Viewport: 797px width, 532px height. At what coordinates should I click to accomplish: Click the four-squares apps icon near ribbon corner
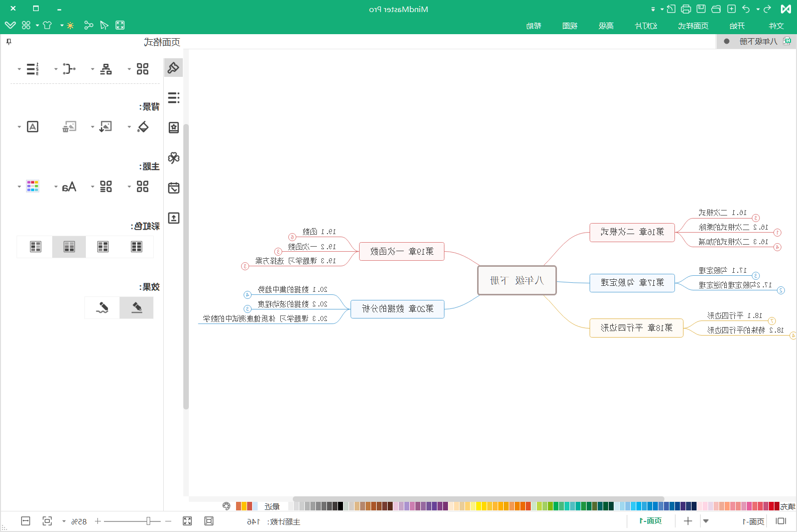(x=26, y=25)
